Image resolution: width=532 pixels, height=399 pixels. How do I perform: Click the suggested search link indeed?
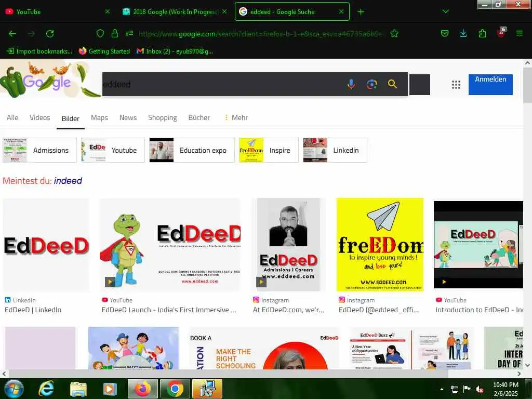coord(68,180)
